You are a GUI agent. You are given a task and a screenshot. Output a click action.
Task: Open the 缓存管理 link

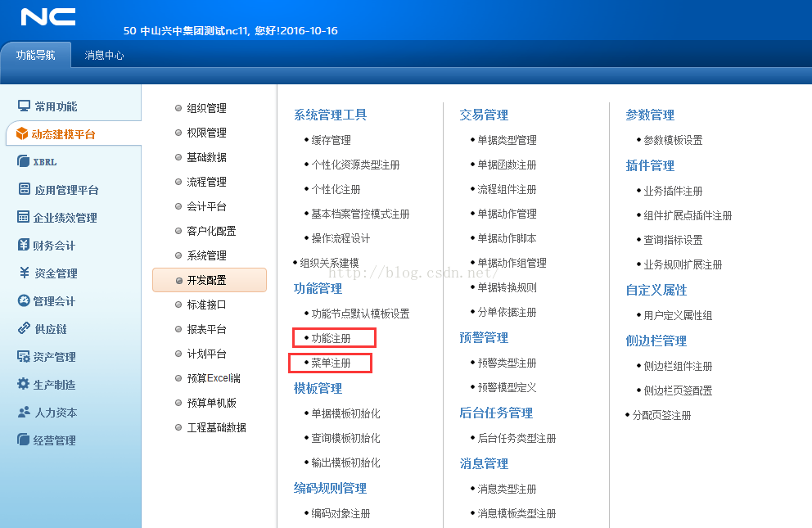pyautogui.click(x=331, y=140)
